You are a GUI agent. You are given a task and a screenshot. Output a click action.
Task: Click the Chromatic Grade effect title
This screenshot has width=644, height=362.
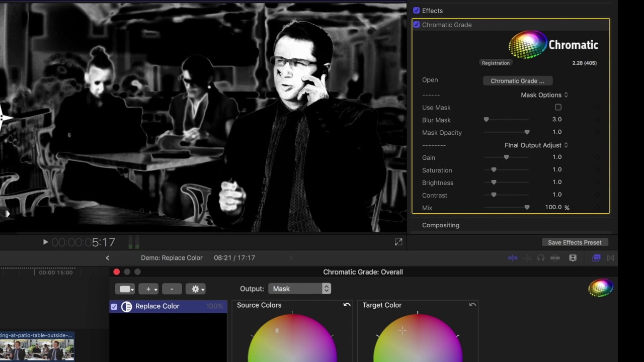[447, 25]
